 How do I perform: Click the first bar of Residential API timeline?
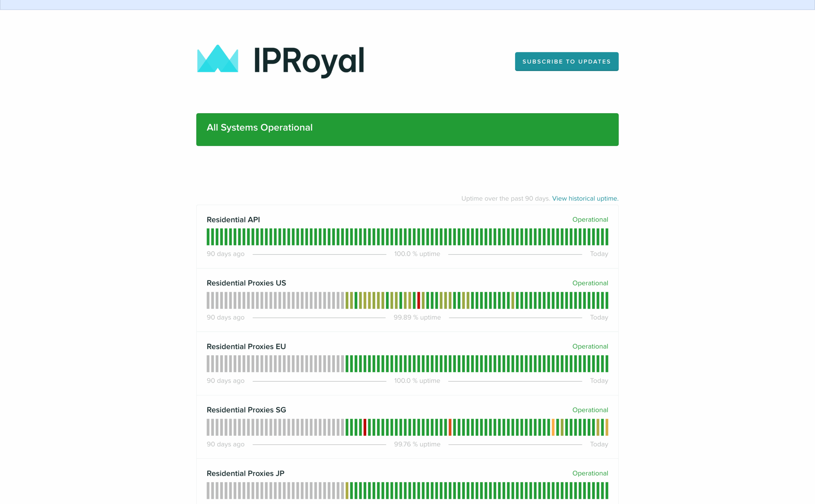coord(208,237)
